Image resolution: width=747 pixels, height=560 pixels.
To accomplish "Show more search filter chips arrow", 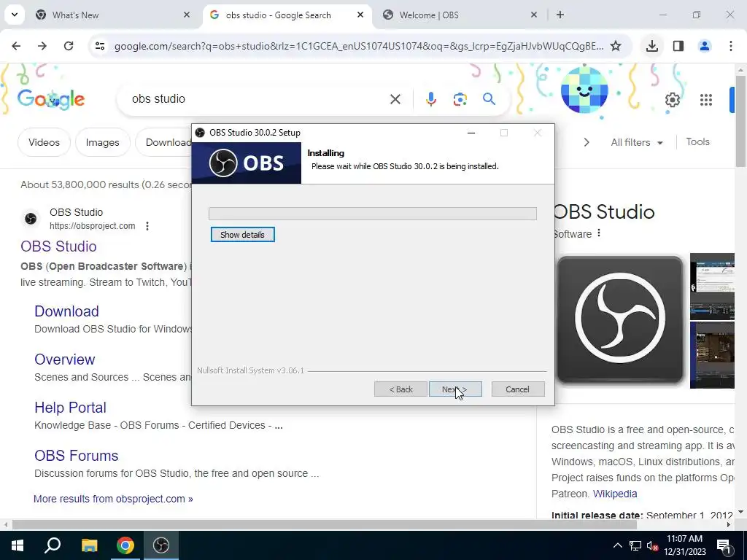I will click(587, 142).
